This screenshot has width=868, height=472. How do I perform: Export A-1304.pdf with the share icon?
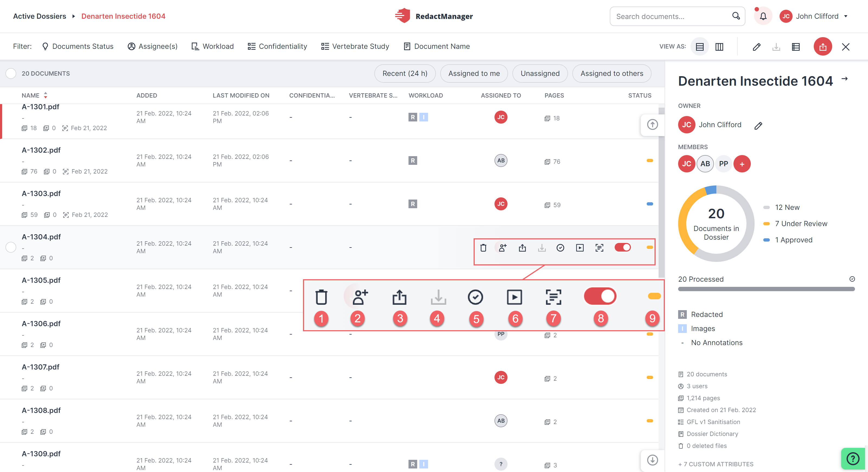coord(522,248)
